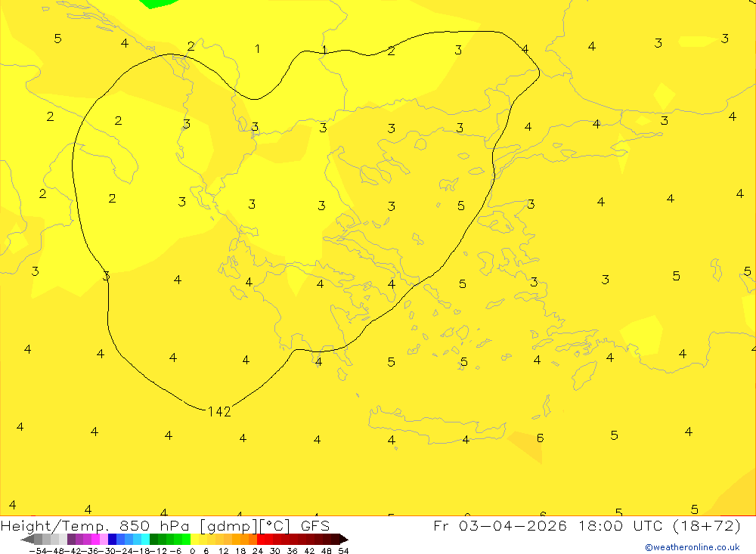756x554 pixels.
Task: Click the legend scale label "36"
Action: coord(292,551)
